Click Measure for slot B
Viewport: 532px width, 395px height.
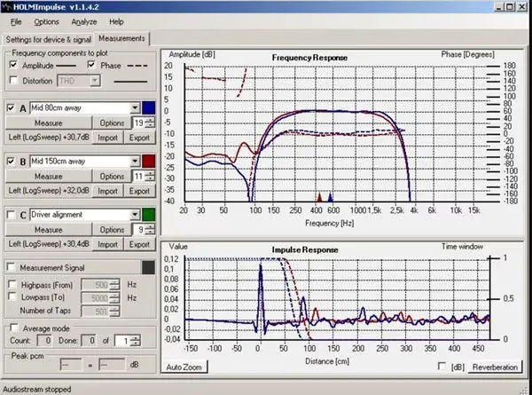(49, 177)
